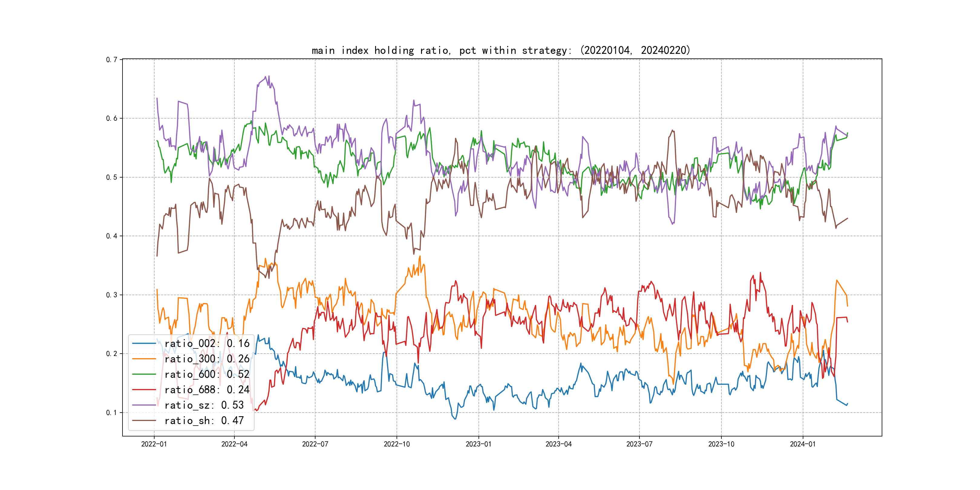Click the red line swatch in legend
The image size is (980, 490).
click(144, 390)
